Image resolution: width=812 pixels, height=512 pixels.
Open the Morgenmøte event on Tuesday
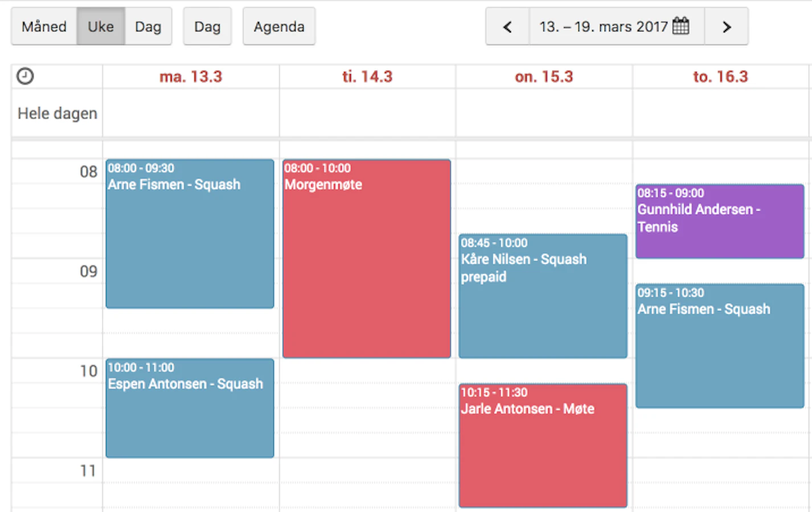tap(367, 259)
